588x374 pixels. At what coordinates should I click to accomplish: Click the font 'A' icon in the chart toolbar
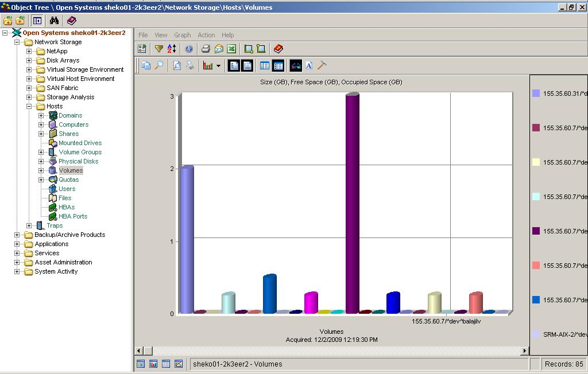309,65
